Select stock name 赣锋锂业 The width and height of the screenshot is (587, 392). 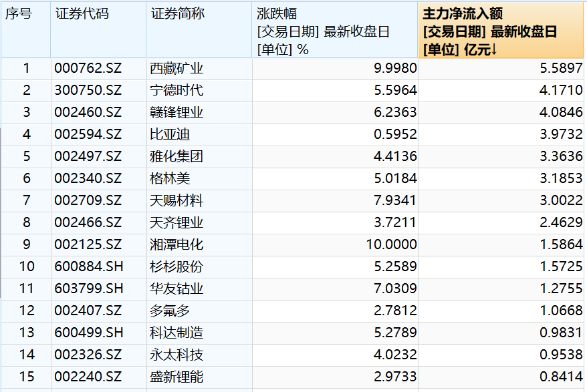[x=177, y=113]
